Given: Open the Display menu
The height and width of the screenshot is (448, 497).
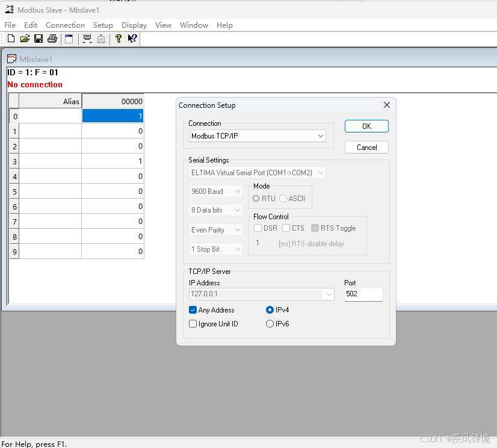Looking at the screenshot, I should coord(134,25).
